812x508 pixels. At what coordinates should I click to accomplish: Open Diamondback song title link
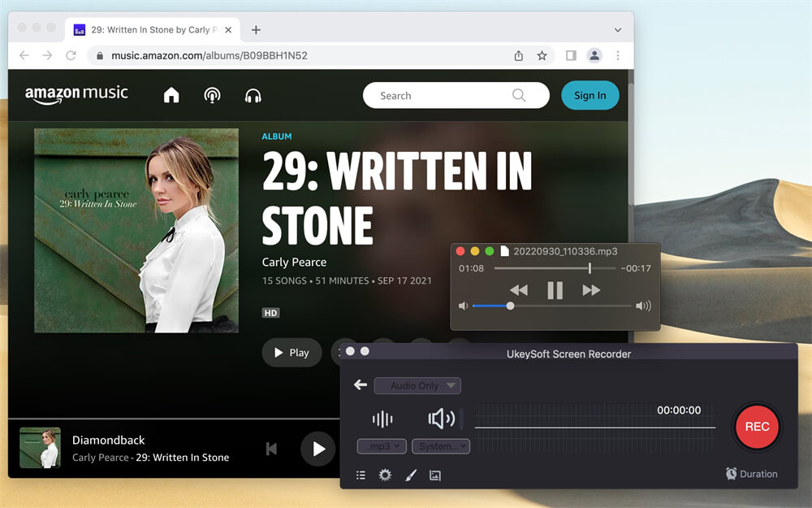(108, 440)
